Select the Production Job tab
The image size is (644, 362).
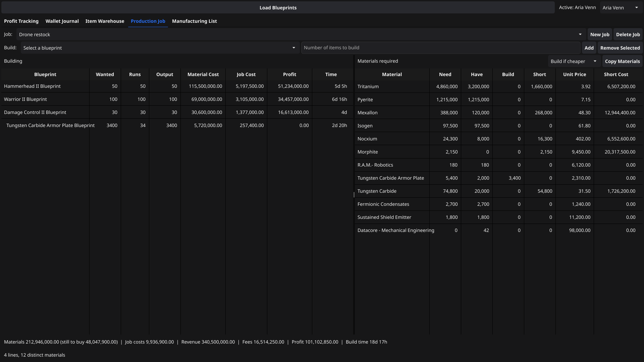148,21
